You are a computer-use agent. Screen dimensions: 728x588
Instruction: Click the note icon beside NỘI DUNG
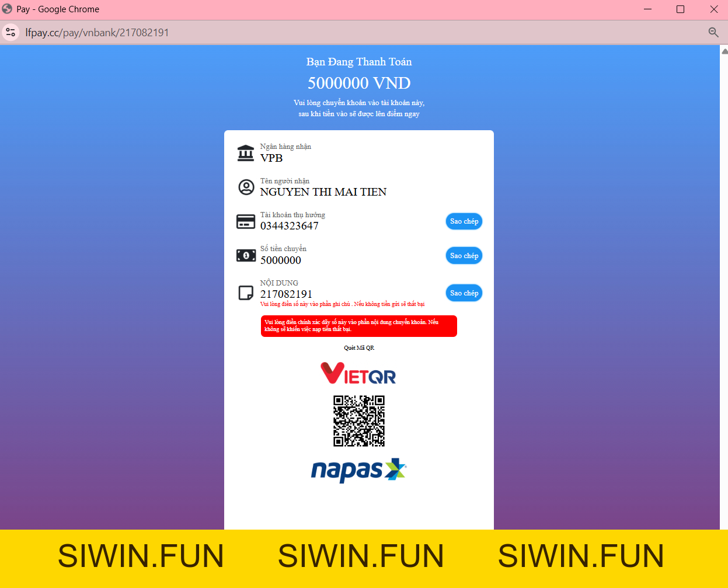(246, 293)
